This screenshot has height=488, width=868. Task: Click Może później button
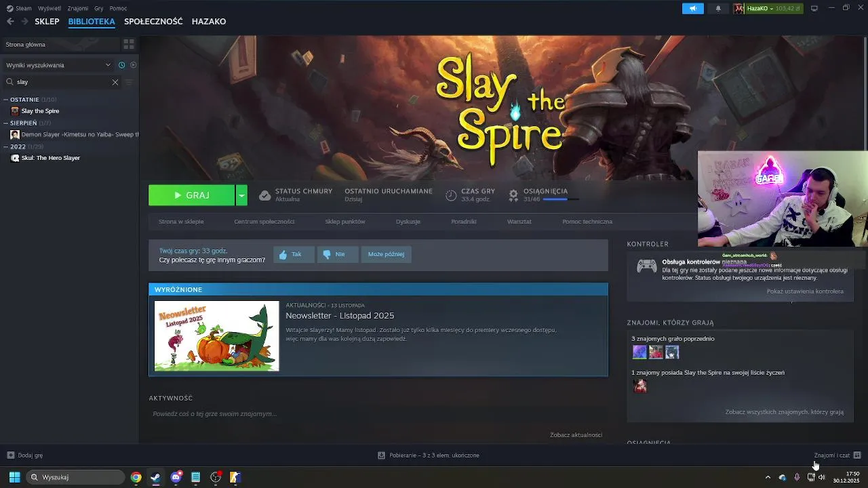386,254
